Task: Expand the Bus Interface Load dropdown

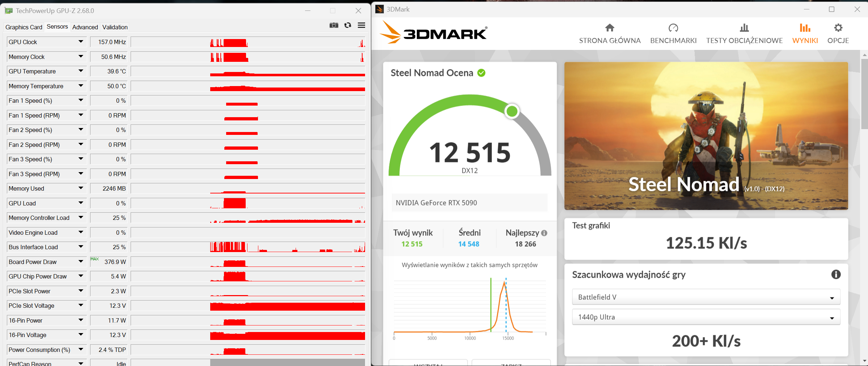Action: (81, 247)
